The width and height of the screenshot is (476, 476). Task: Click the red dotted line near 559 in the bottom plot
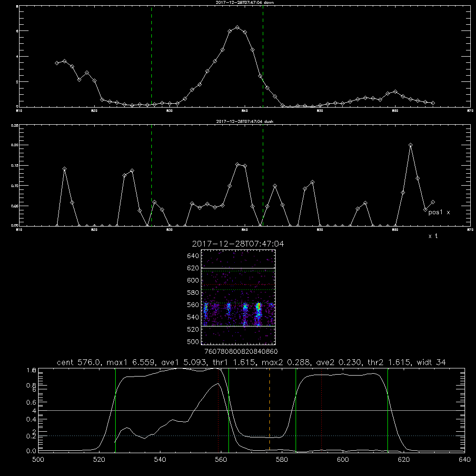pyautogui.click(x=218, y=410)
